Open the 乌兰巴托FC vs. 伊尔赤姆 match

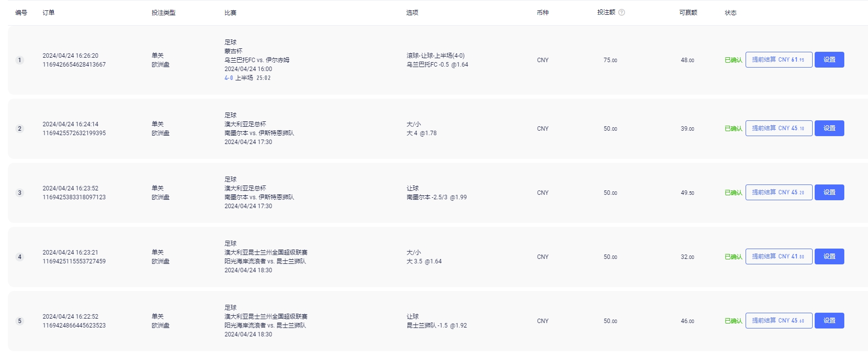[257, 60]
